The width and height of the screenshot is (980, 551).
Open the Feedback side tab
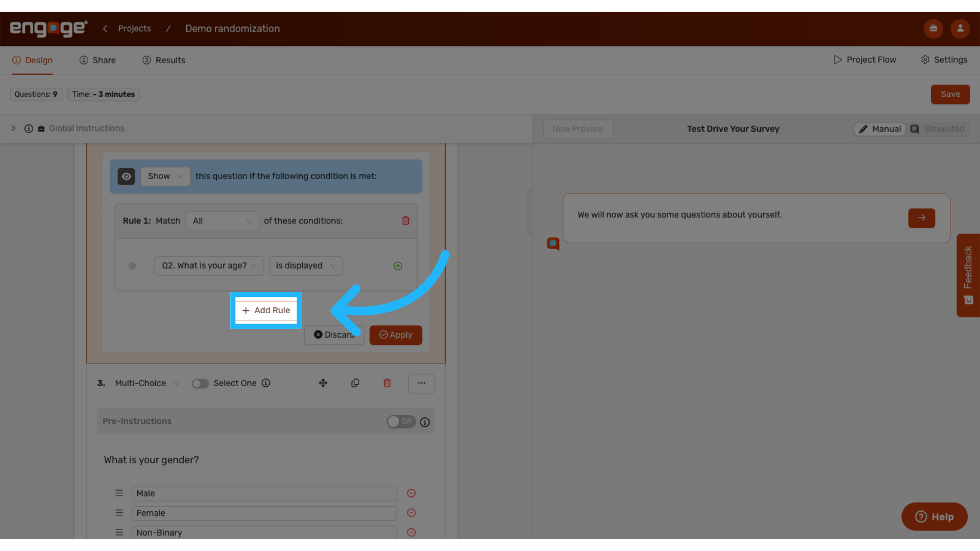pos(968,275)
